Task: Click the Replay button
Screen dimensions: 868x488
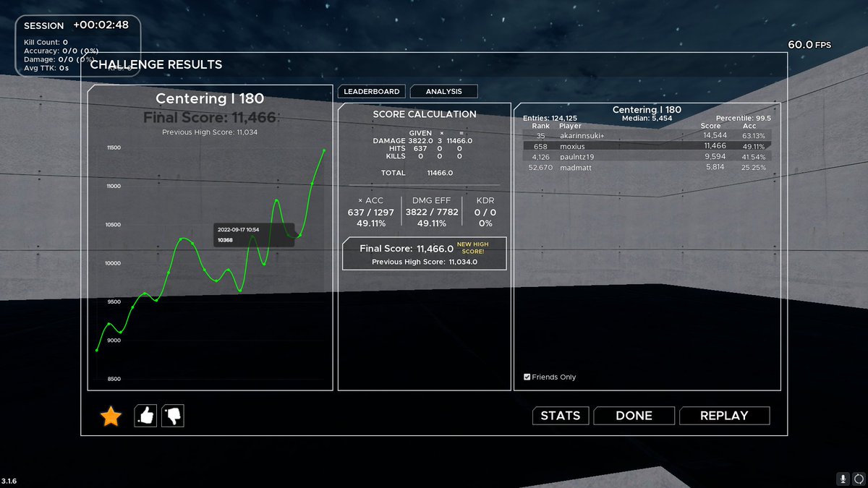Action: (x=724, y=416)
